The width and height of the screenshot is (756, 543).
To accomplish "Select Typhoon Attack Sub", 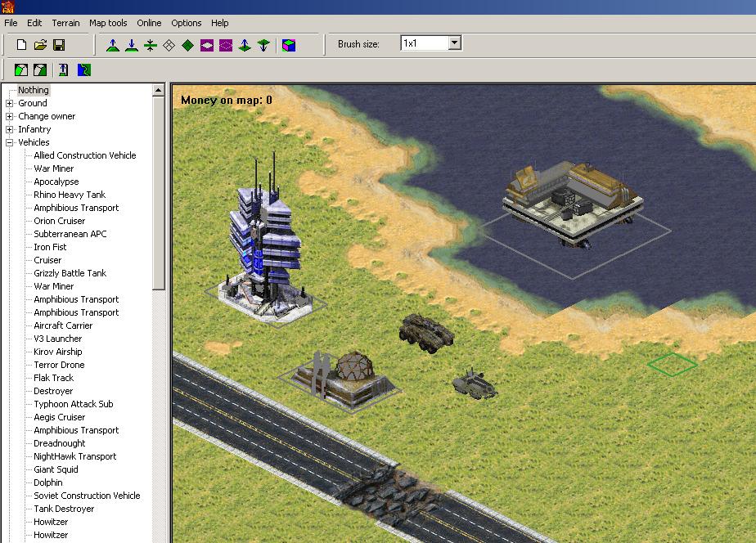I will point(74,404).
